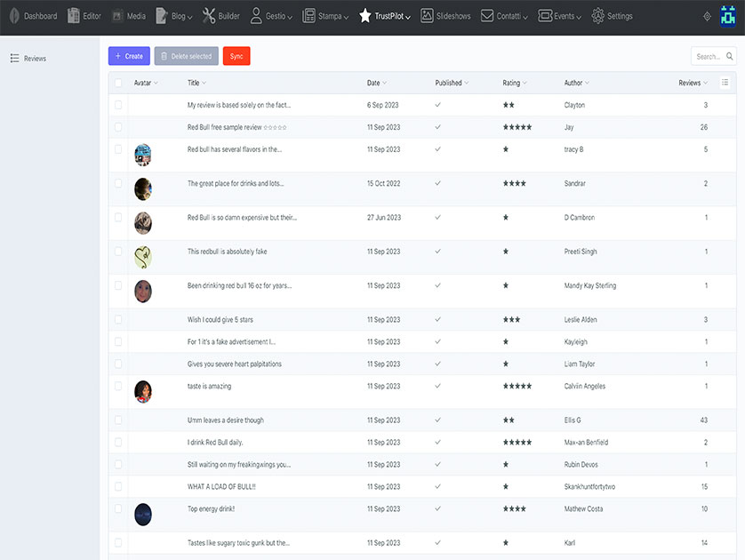This screenshot has width=745, height=560.
Task: Check the Clayton review row checkbox
Action: pos(118,105)
